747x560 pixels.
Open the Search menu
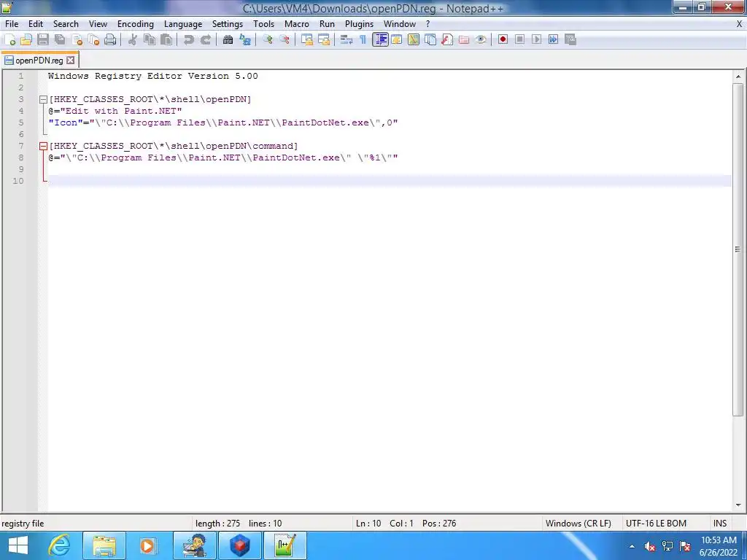[x=66, y=24]
